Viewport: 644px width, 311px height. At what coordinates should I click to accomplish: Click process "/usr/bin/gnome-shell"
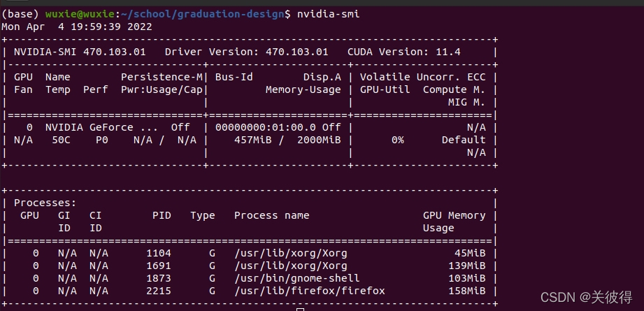tap(296, 279)
